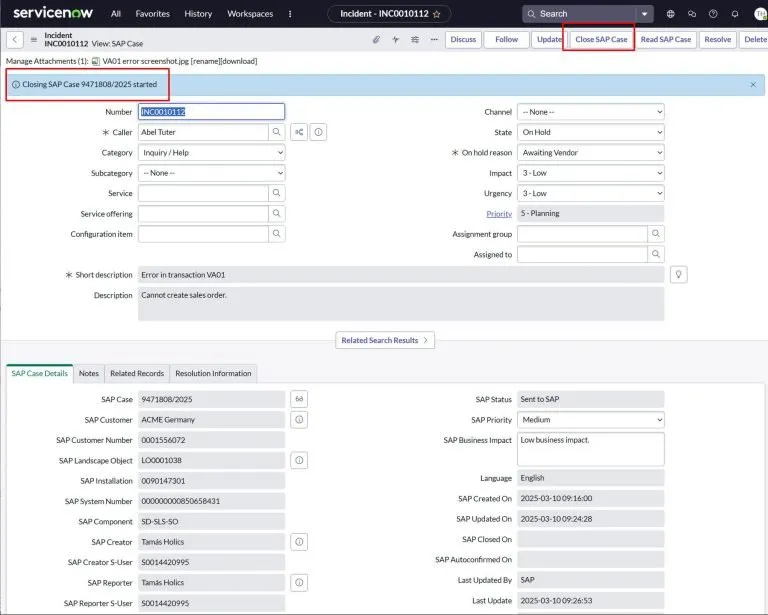Go back using the left chevron button
Image resolution: width=768 pixels, height=615 pixels.
pyautogui.click(x=15, y=40)
